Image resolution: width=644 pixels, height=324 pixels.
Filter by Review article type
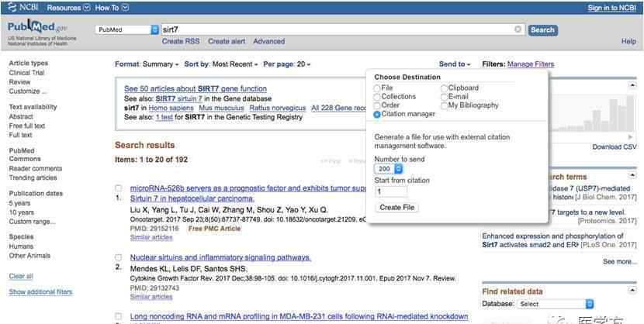tap(19, 82)
